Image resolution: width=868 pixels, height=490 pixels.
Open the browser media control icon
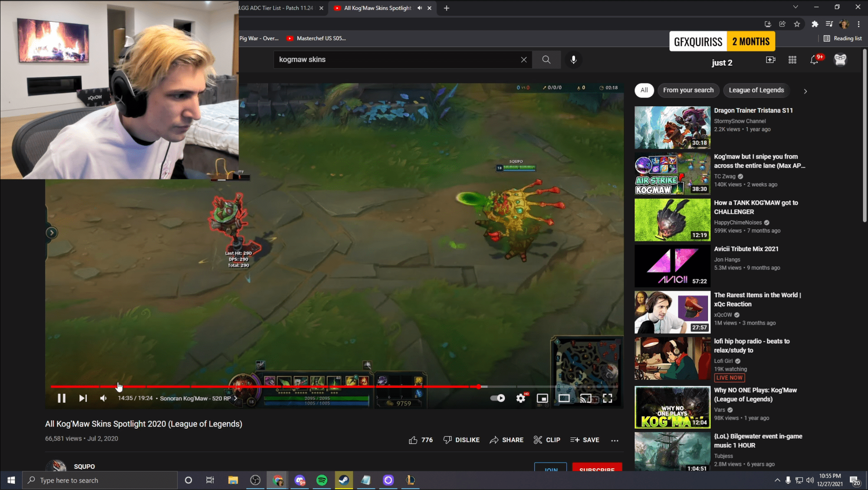pos(829,24)
